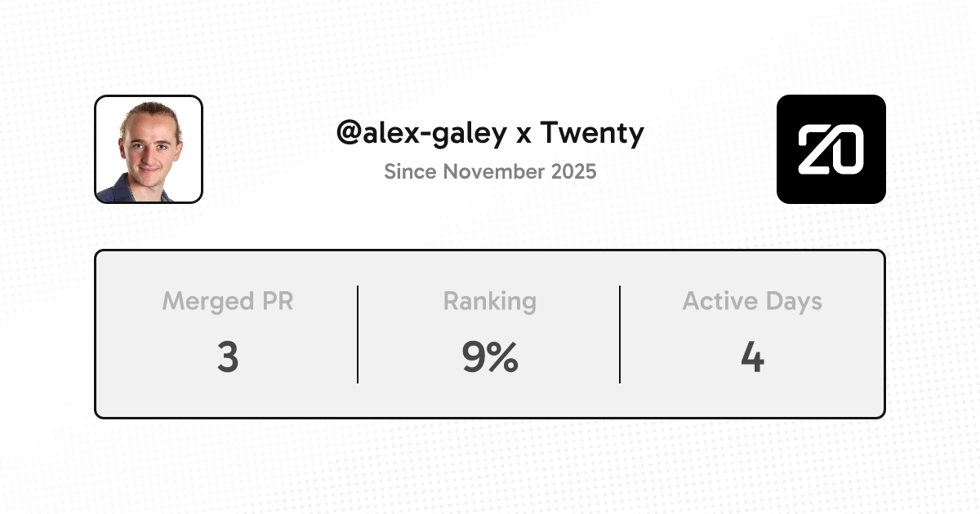The width and height of the screenshot is (980, 514).
Task: Click the 'x' separator in the title
Action: pos(523,134)
